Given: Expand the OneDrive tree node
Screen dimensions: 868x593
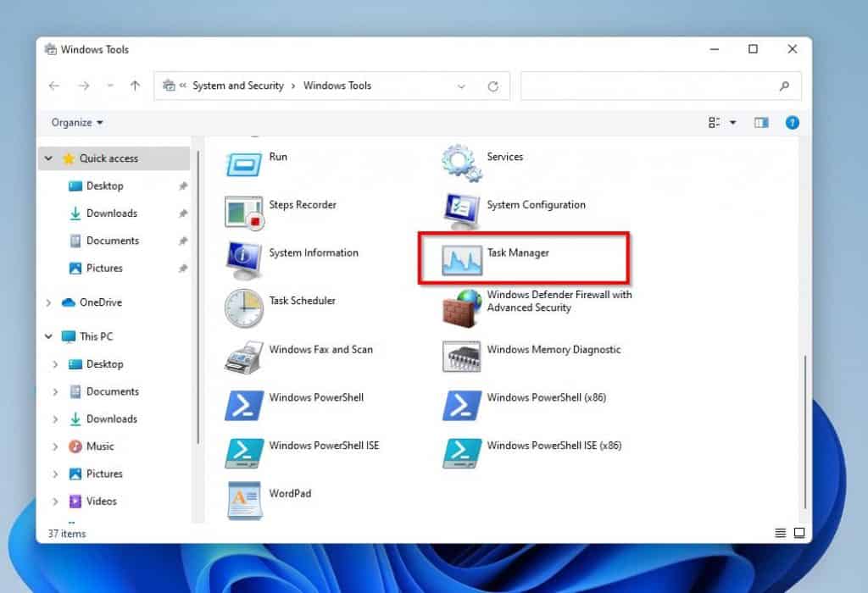Looking at the screenshot, I should pyautogui.click(x=48, y=302).
